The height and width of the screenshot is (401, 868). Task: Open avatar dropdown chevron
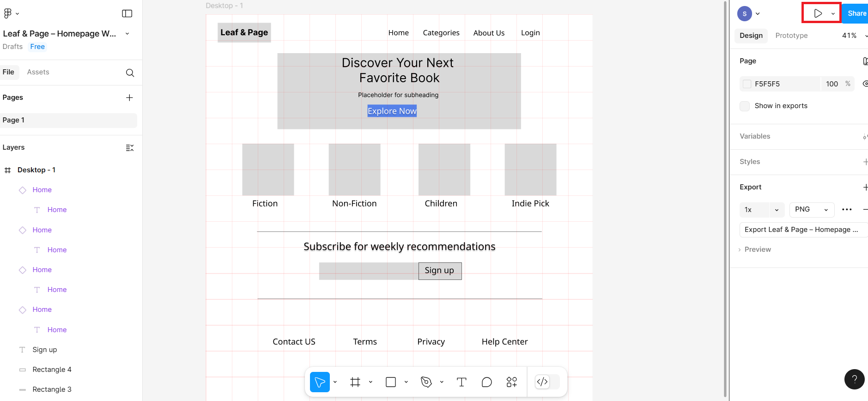click(758, 14)
